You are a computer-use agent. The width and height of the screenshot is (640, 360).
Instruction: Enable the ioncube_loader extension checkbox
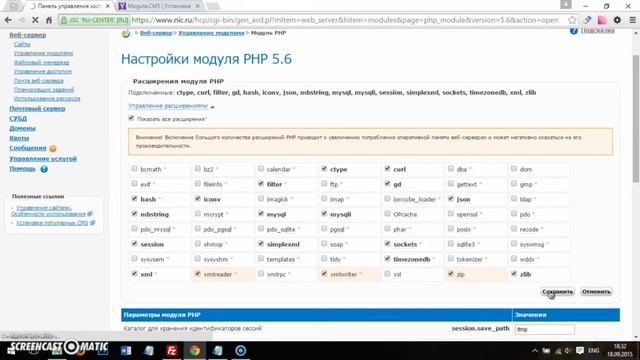click(387, 198)
